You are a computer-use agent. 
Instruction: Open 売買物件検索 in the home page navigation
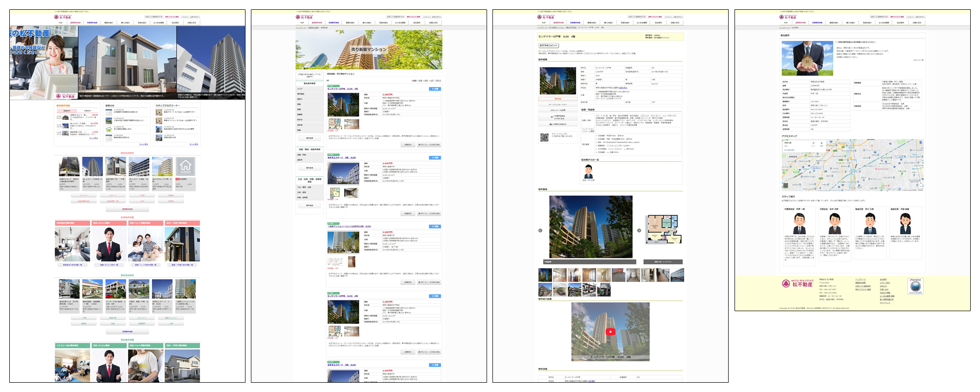tap(92, 23)
